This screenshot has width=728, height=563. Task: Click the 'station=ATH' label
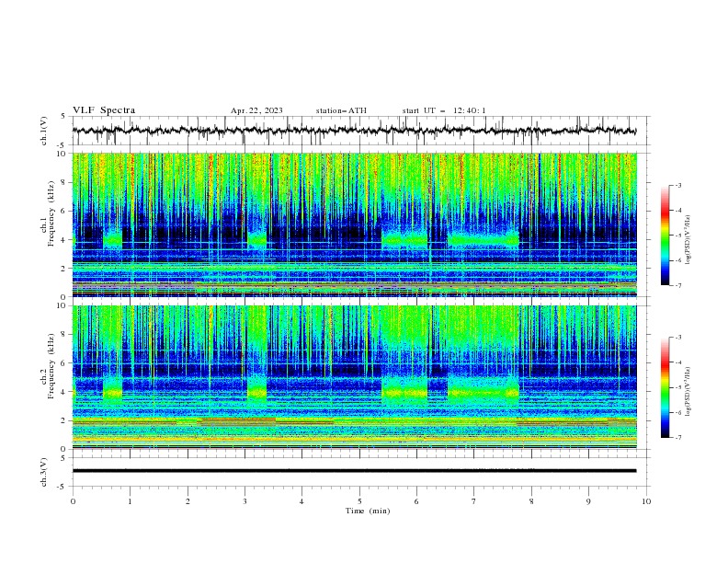(341, 110)
